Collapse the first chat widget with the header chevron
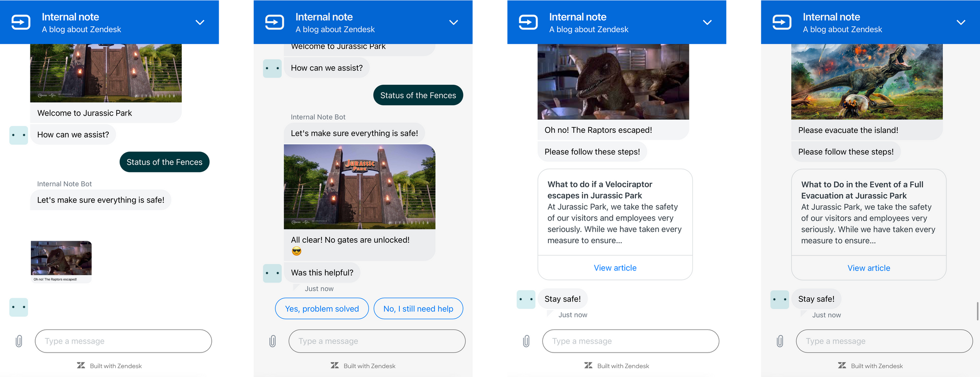Viewport: 980px width, 377px height. [x=200, y=22]
